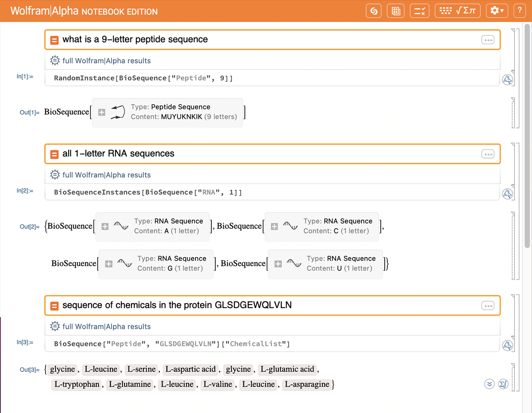
Task: Open options menu for protein GLSDGEWQLVLN query
Action: click(x=488, y=305)
